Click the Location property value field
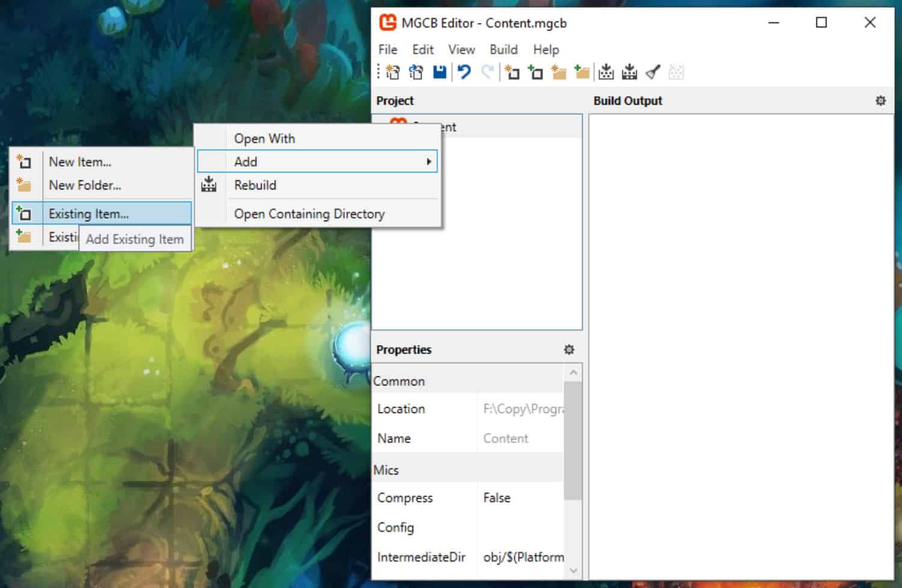 pyautogui.click(x=522, y=409)
